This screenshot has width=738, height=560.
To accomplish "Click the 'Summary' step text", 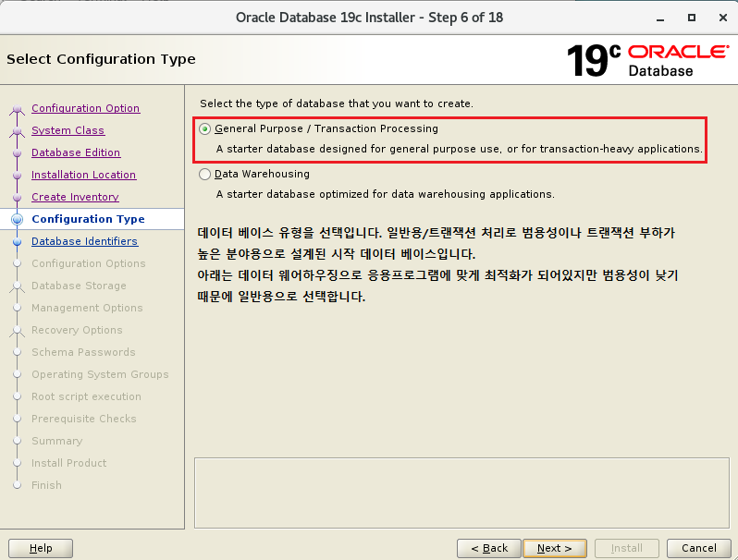I will [x=57, y=441].
